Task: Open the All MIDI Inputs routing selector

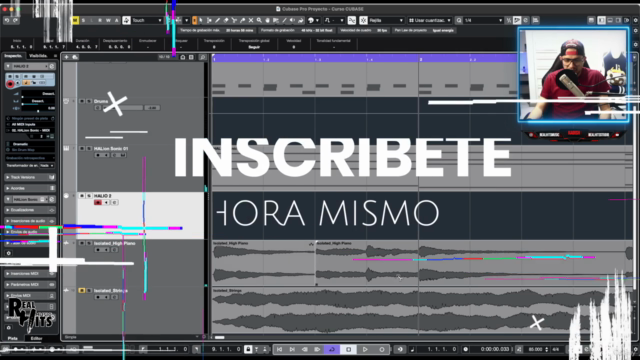Action: coord(30,124)
